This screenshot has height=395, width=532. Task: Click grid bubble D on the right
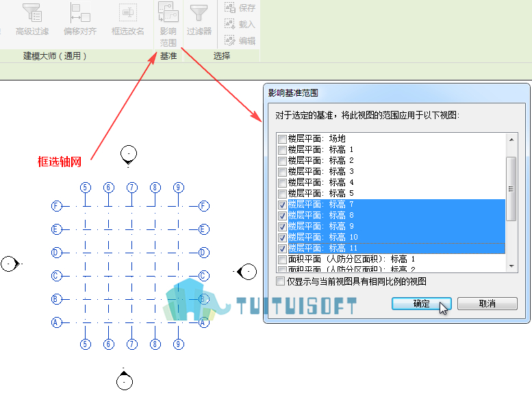pos(203,253)
